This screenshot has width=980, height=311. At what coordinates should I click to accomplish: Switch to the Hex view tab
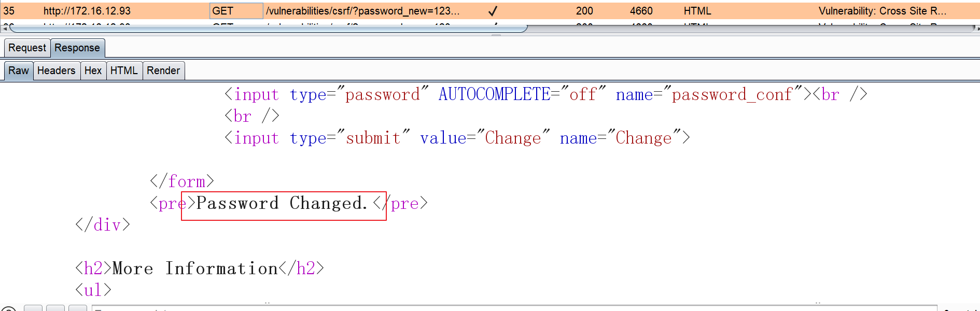coord(93,70)
